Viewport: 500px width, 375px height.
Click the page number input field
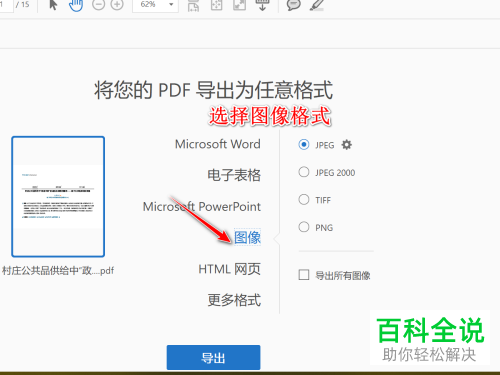point(6,5)
